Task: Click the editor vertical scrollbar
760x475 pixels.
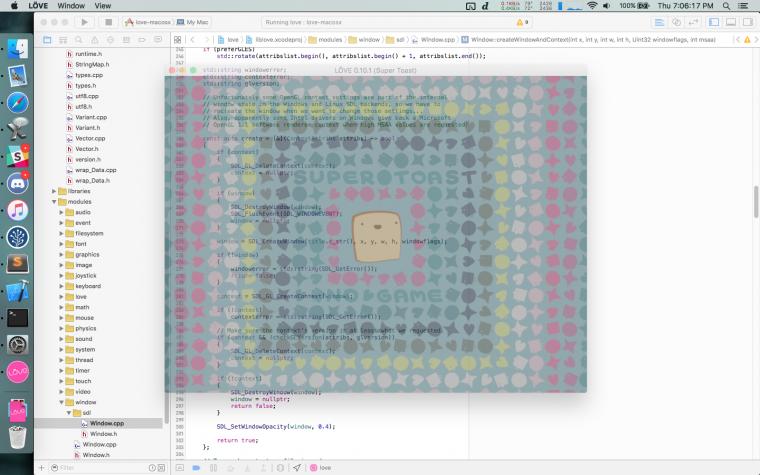Action: coord(756,202)
